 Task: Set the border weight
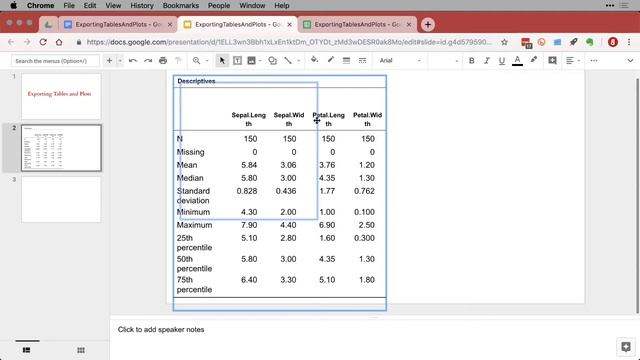click(346, 60)
